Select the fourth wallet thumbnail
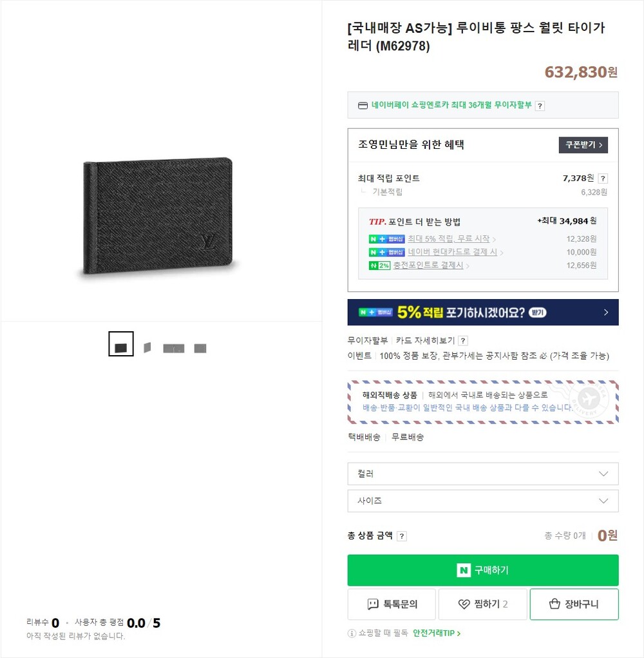644x658 pixels. (x=200, y=348)
